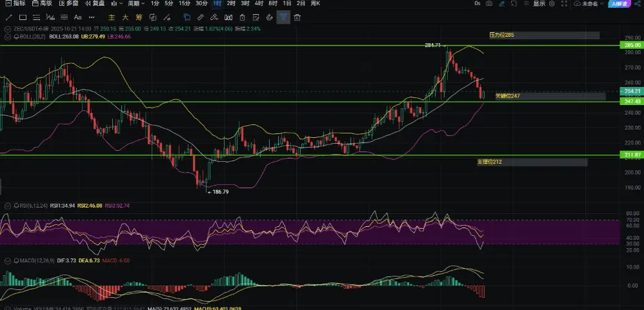Select the trend line drawing tool
This screenshot has width=644, height=310.
click(7, 17)
